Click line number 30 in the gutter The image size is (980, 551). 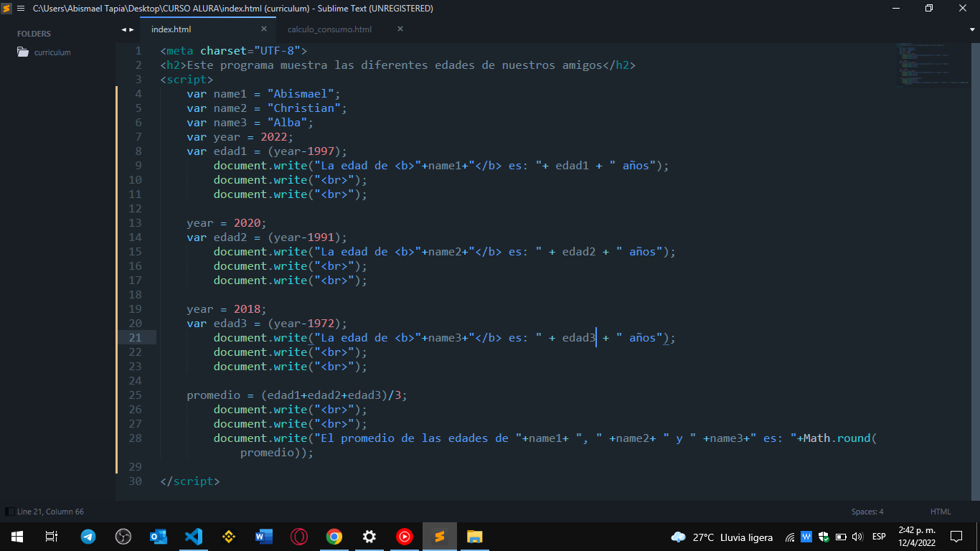point(135,481)
